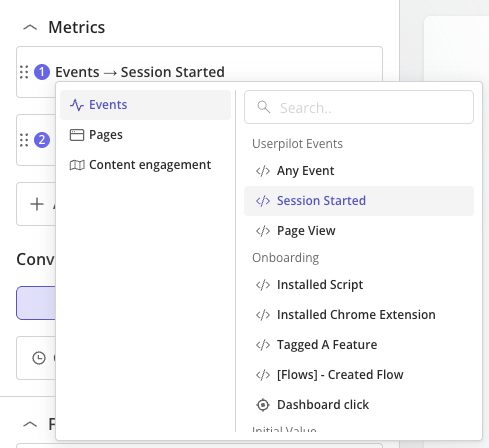Click code icon beside Installed Script
Viewport: 489px width, 448px height.
pos(263,285)
